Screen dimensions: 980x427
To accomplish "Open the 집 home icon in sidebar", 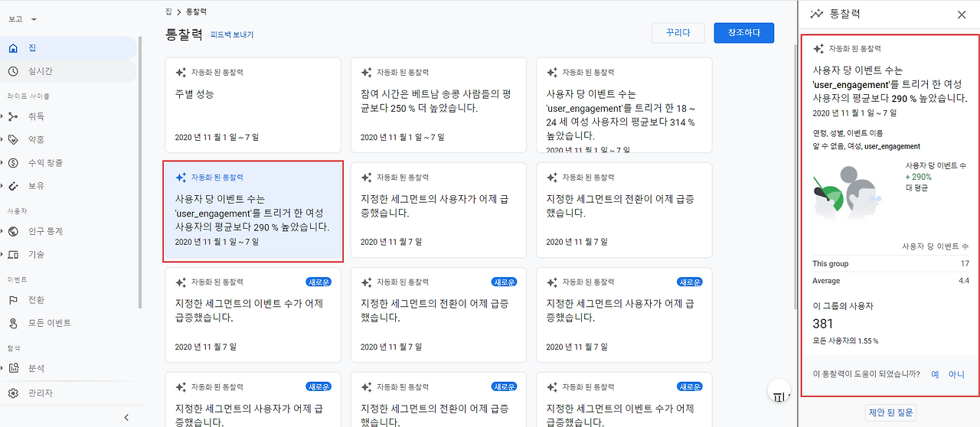I will coord(13,48).
